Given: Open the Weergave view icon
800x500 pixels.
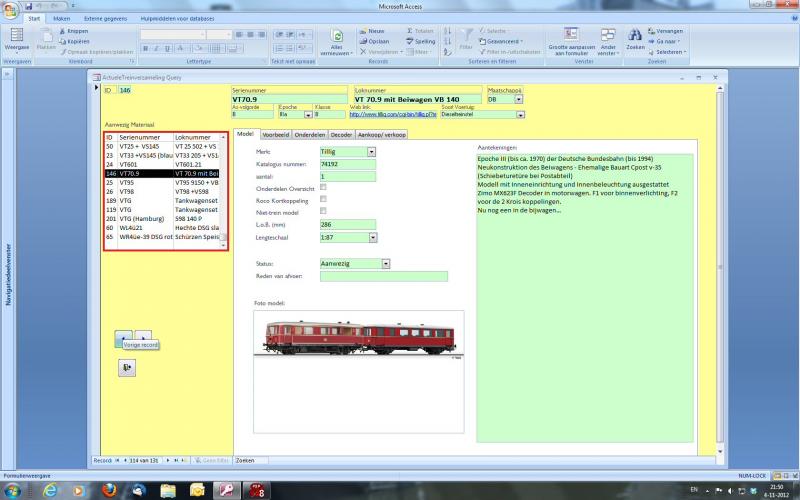Looking at the screenshot, I should click(x=17, y=35).
